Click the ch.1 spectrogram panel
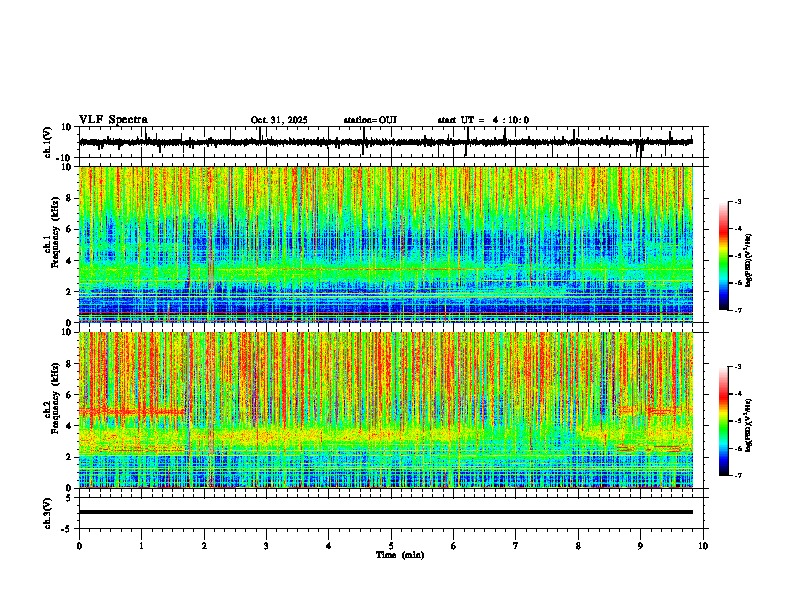The image size is (792, 612). click(x=386, y=244)
